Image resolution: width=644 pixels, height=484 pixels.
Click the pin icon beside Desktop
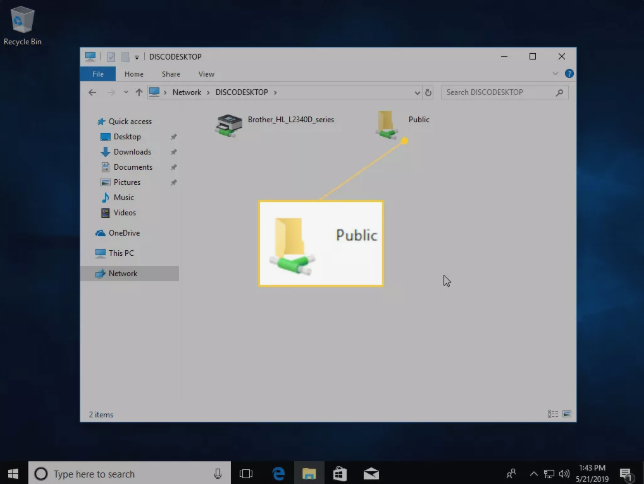(174, 137)
